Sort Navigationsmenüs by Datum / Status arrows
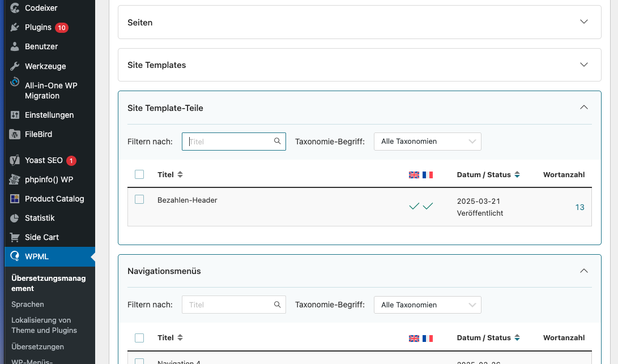The width and height of the screenshot is (618, 364). tap(517, 337)
